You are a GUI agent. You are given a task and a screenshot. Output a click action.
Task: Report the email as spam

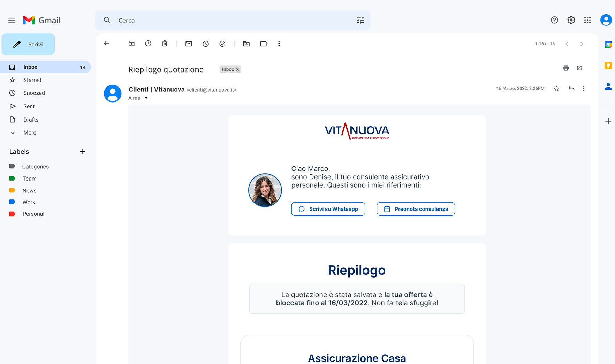point(148,44)
